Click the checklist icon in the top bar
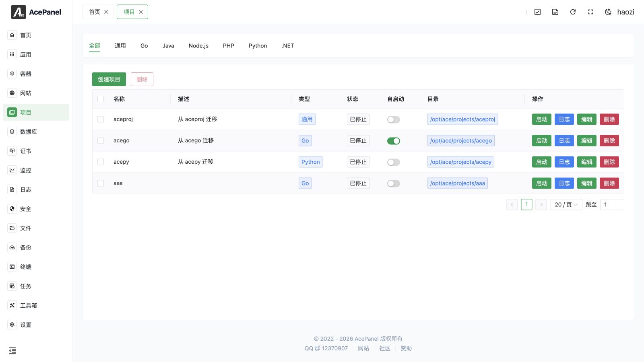Viewport: 644px width, 362px height. pos(537,12)
